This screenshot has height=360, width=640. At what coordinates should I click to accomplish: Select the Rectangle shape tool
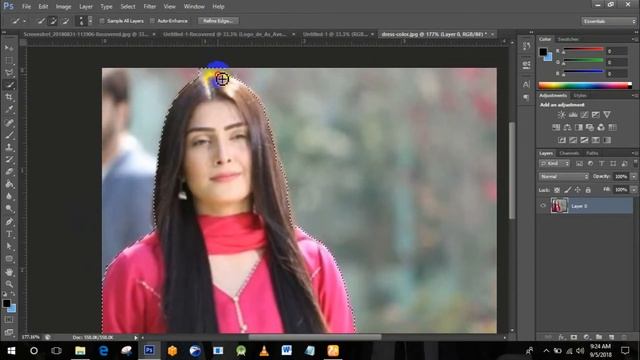point(9,259)
